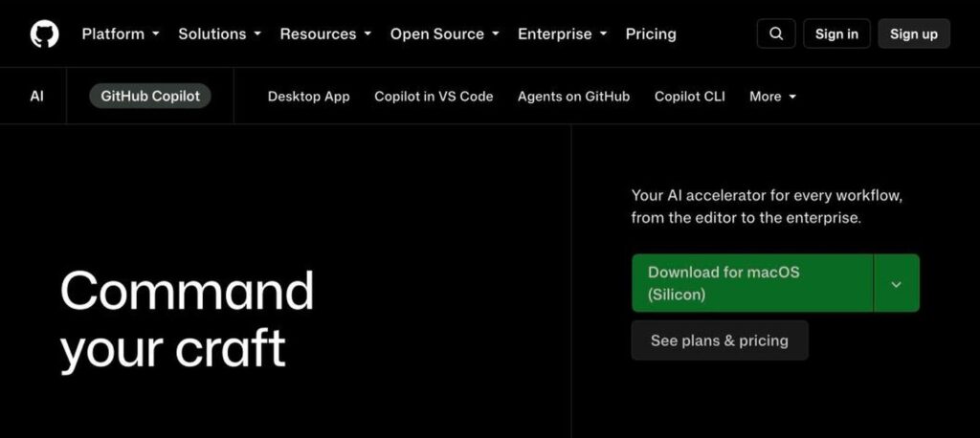Select the GitHub Copilot pill
The width and height of the screenshot is (980, 438).
[x=150, y=97]
